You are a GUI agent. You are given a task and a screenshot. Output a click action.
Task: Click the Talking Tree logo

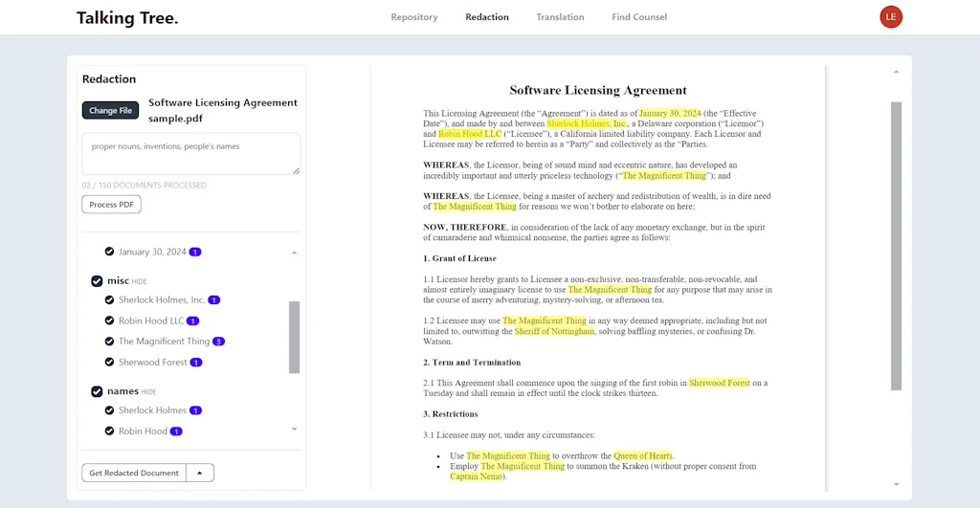coord(127,18)
